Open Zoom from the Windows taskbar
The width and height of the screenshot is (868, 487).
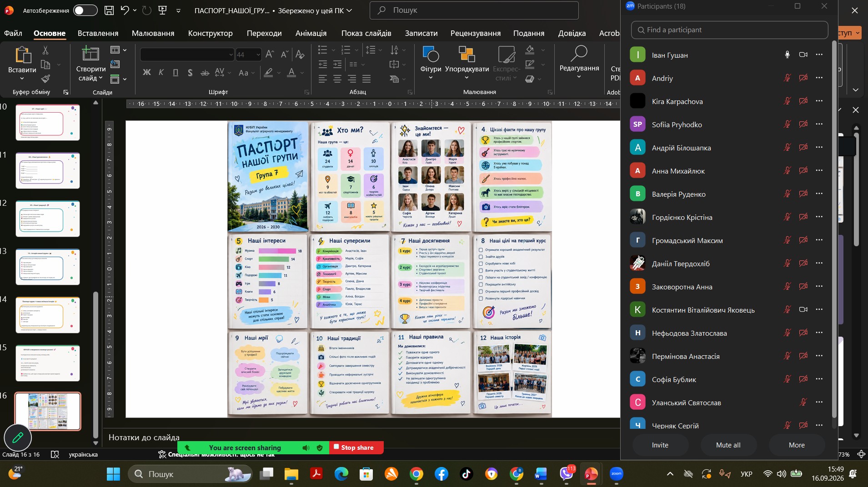(617, 474)
